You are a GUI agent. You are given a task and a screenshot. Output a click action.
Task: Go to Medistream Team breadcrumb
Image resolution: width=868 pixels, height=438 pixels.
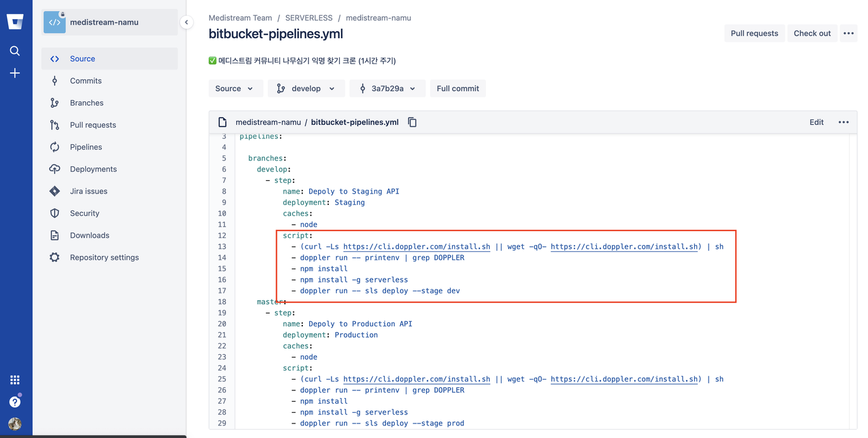click(x=240, y=18)
